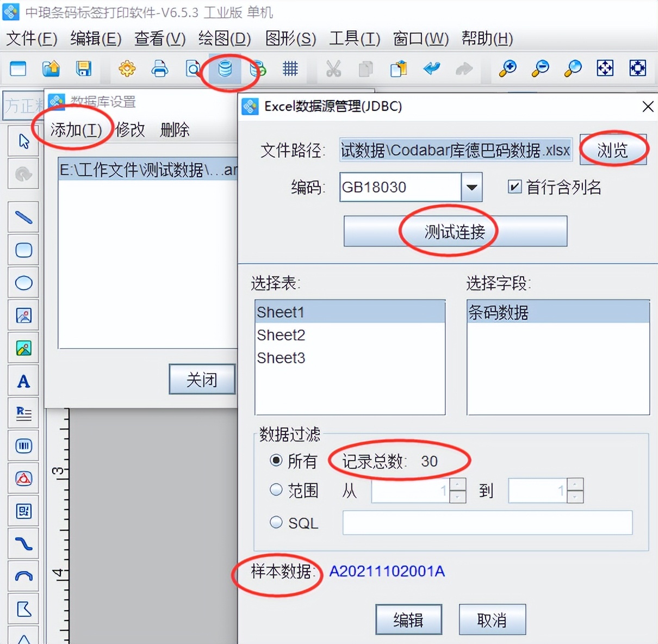Select the barcode creation tool

(x=23, y=445)
